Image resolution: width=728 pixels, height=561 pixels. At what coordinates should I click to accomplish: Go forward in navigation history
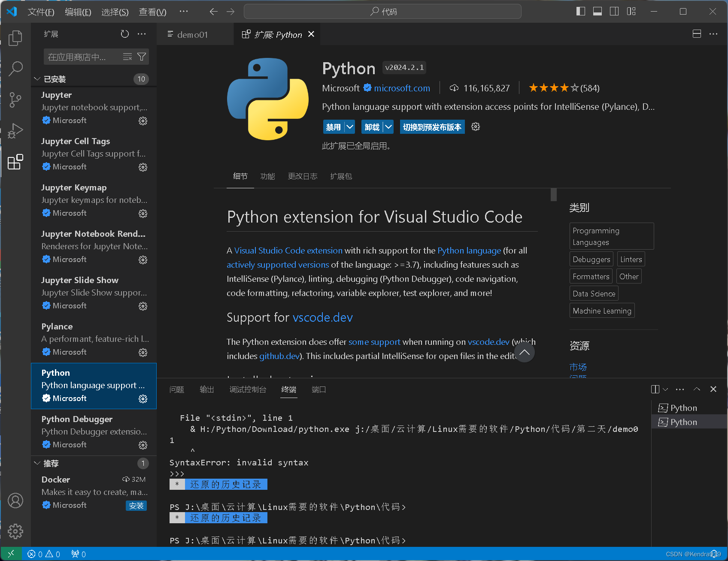coord(231,12)
